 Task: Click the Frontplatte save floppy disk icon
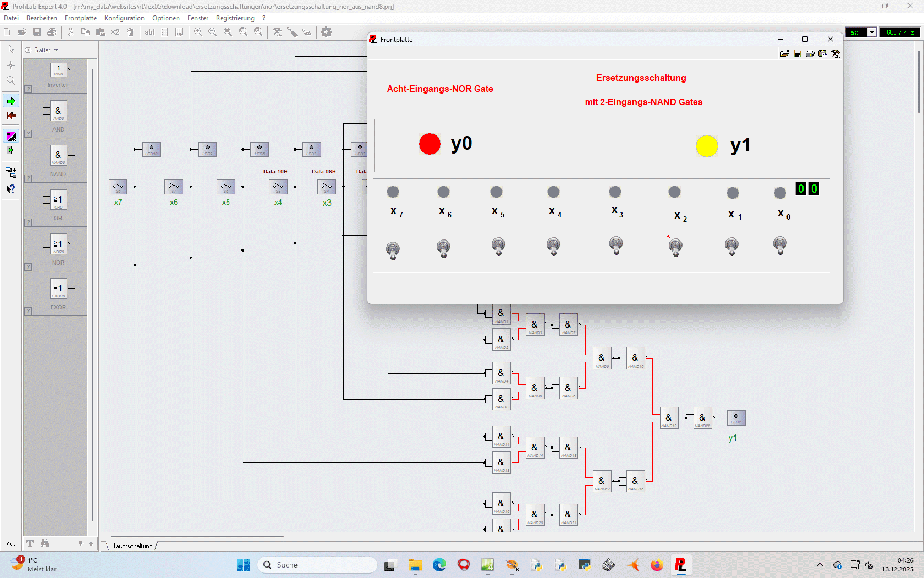(x=798, y=53)
